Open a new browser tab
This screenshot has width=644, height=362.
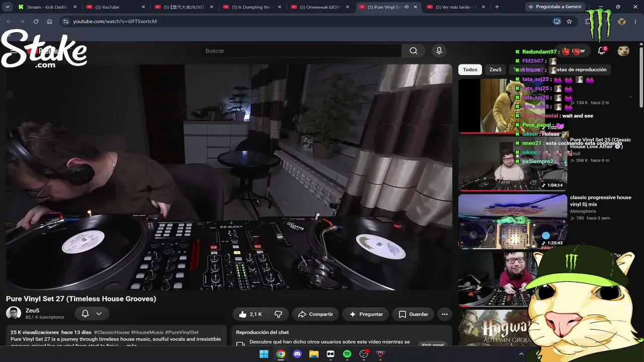point(497,7)
